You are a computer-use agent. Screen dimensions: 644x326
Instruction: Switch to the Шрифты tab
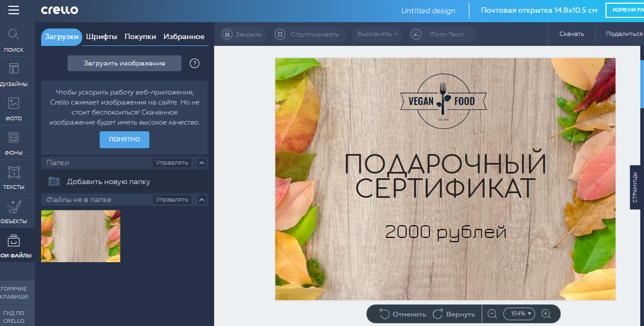[101, 36]
